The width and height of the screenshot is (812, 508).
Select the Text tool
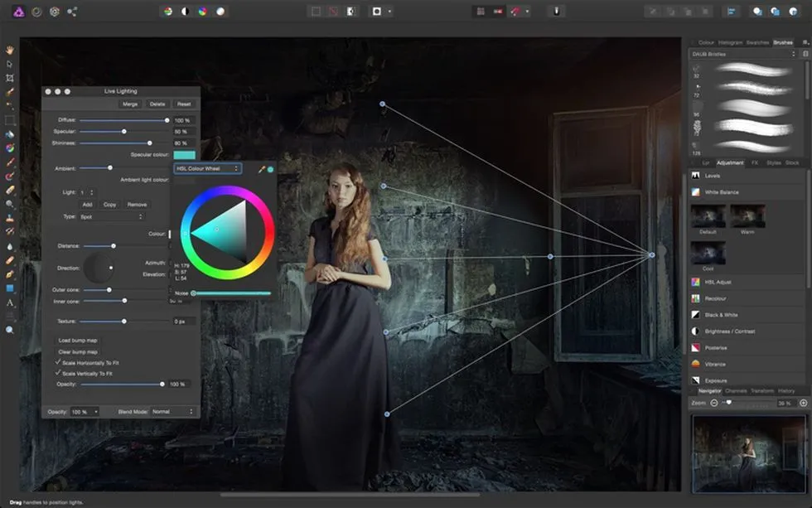pos(9,304)
